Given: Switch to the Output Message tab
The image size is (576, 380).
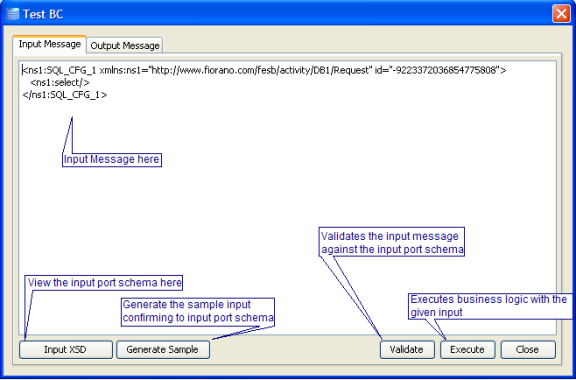Looking at the screenshot, I should coord(125,46).
